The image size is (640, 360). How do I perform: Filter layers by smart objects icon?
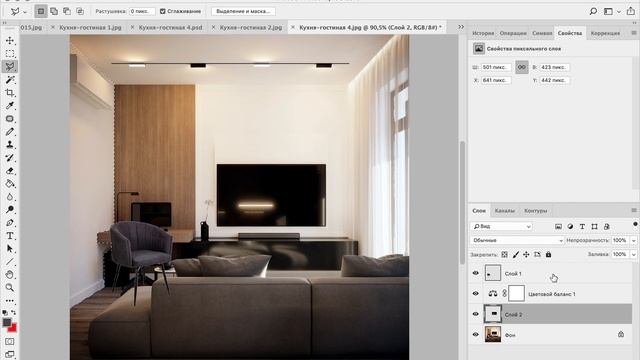[607, 227]
